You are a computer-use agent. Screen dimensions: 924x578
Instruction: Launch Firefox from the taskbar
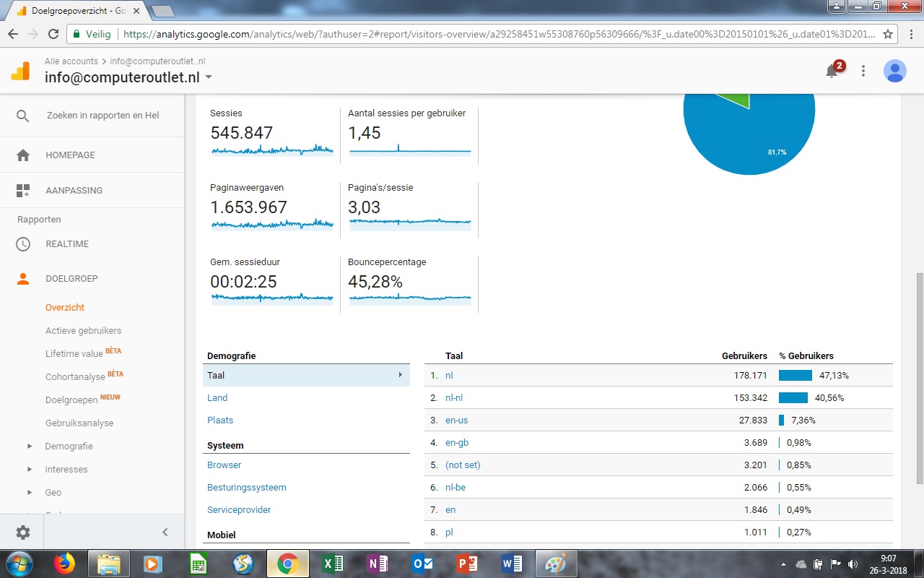pos(64,564)
